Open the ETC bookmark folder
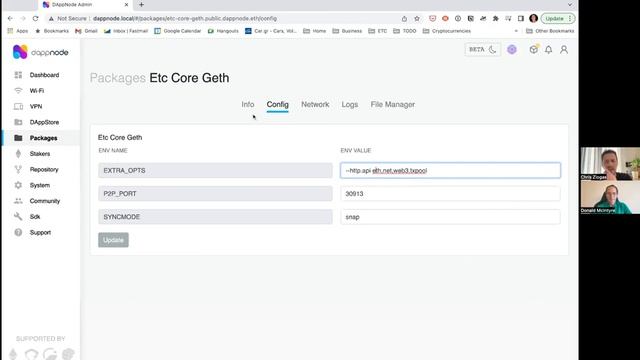This screenshot has width=640, height=360. [378, 31]
